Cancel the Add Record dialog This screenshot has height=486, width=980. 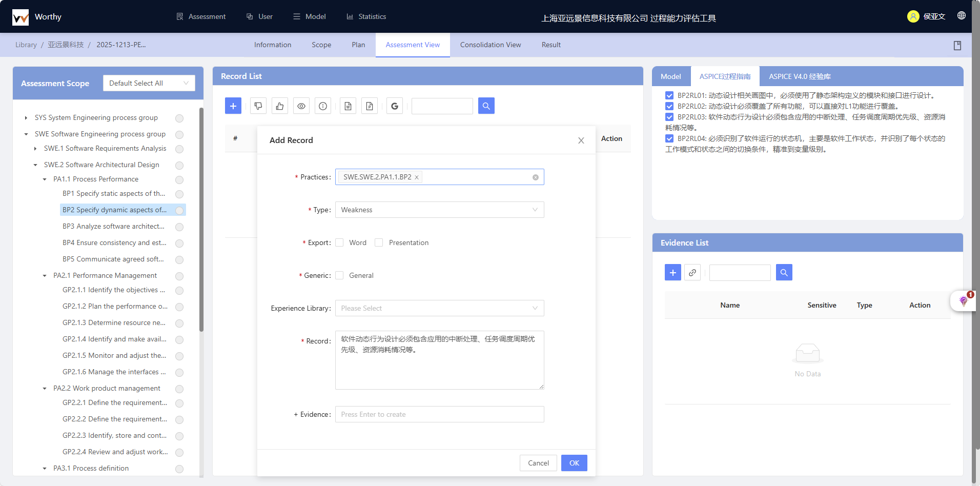click(x=538, y=463)
